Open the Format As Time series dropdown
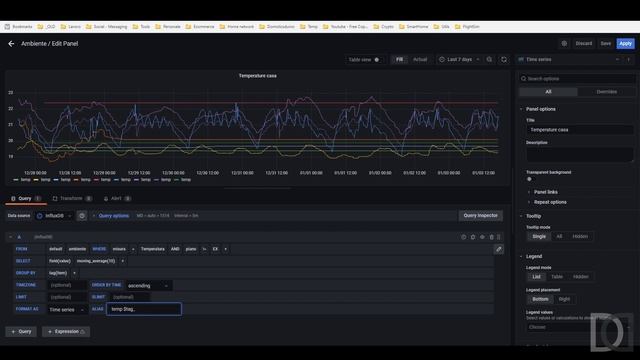This screenshot has height=360, width=640. pyautogui.click(x=67, y=310)
